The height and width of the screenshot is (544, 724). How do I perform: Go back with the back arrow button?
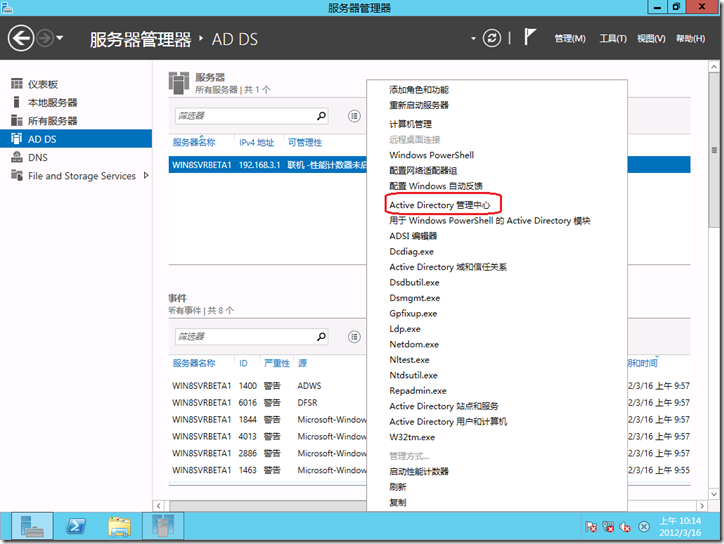pyautogui.click(x=21, y=38)
